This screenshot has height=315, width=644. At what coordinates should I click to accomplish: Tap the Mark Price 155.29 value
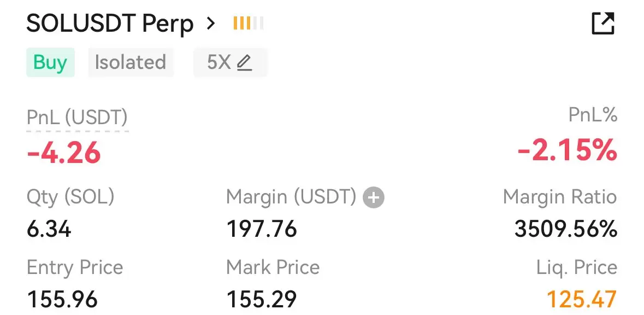262,299
